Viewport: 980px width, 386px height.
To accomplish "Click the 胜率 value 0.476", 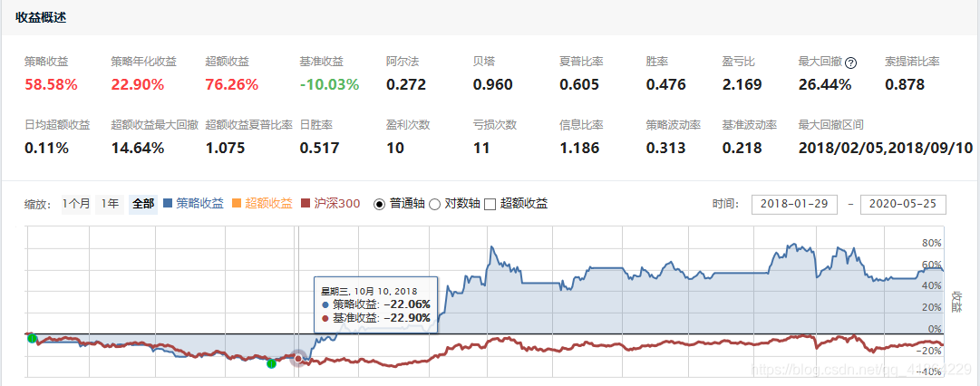I will 665,85.
